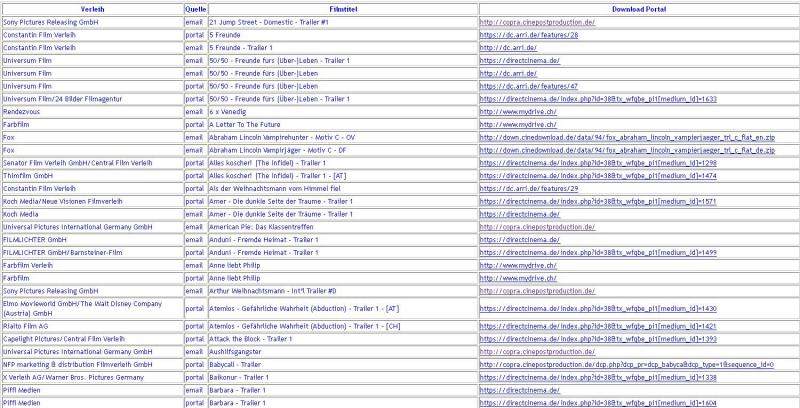
Task: Open the Babycall copra dcp.php download link
Action: tap(626, 365)
